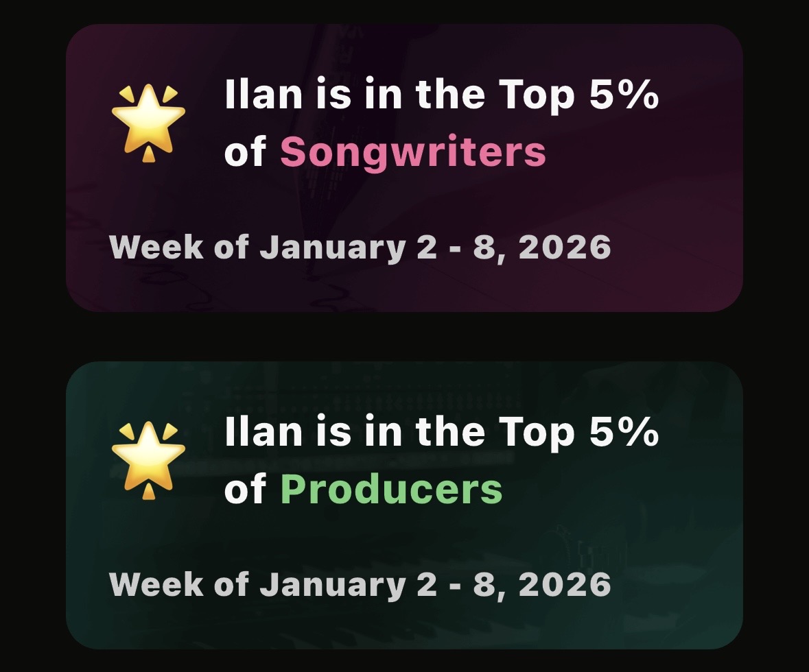
Task: Click the word "of" before Songwriters
Action: [245, 152]
